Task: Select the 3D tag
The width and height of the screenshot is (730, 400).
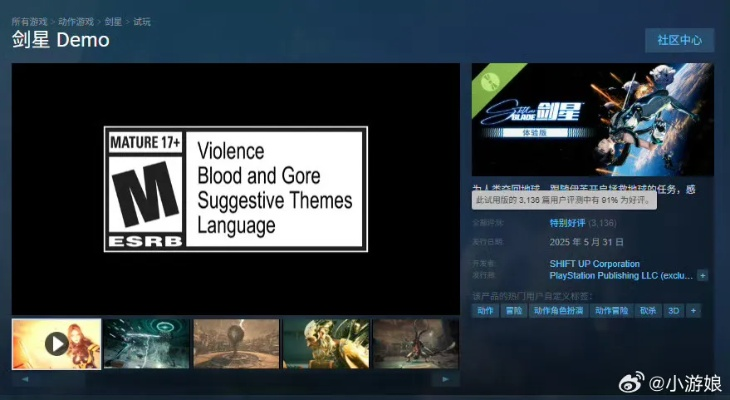Action: pyautogui.click(x=674, y=311)
